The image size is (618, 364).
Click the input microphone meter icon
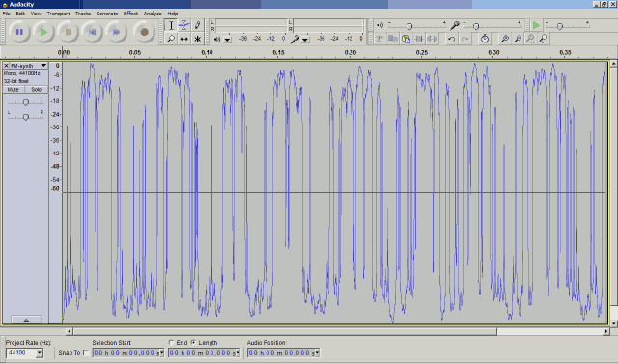[295, 39]
